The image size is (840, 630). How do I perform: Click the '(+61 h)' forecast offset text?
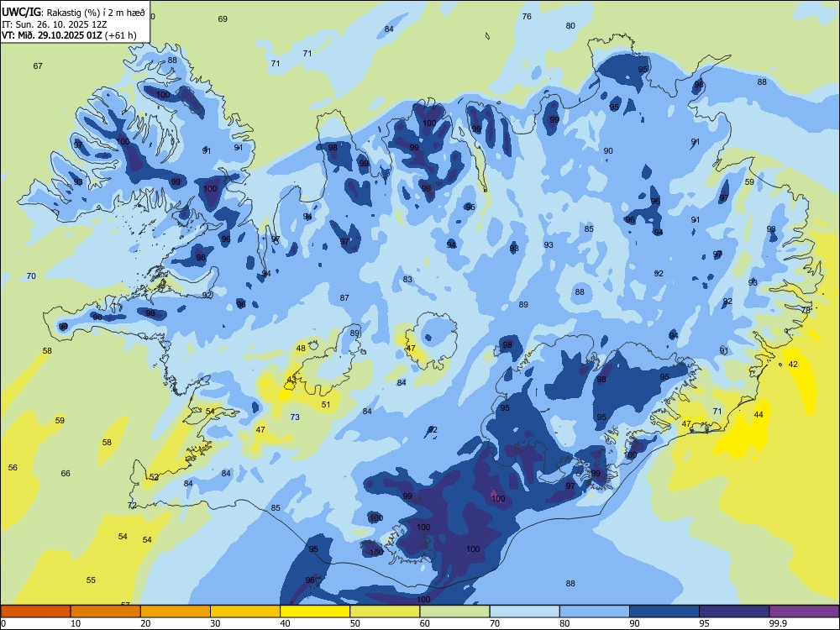(120, 35)
